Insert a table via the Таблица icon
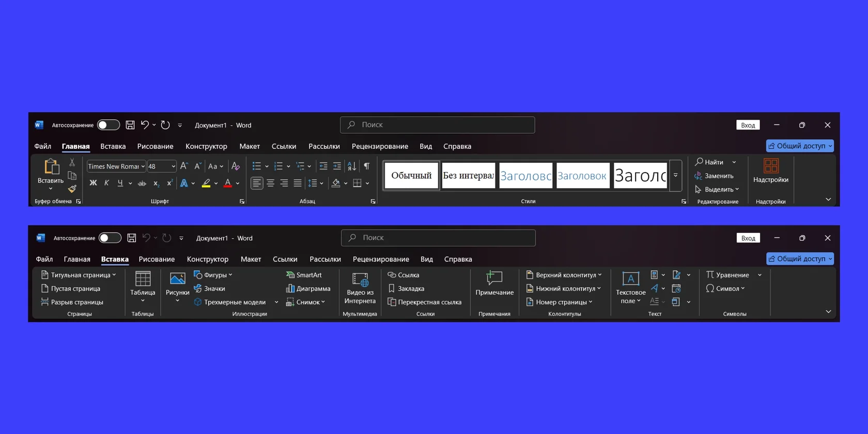The height and width of the screenshot is (434, 868). [x=143, y=278]
